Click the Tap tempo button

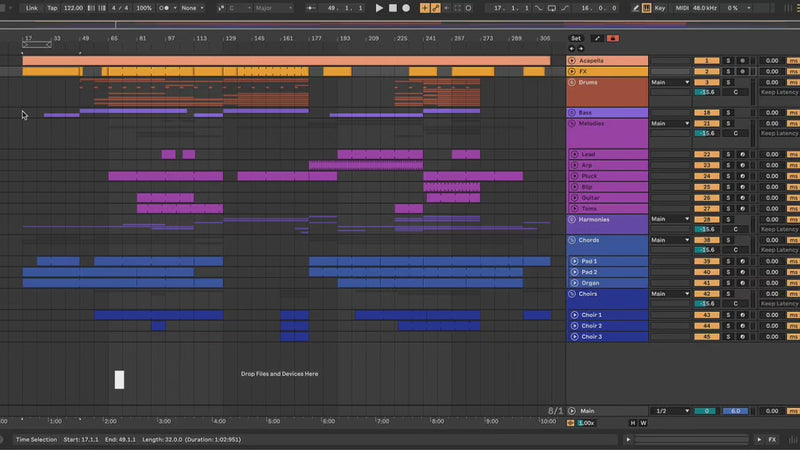click(52, 8)
